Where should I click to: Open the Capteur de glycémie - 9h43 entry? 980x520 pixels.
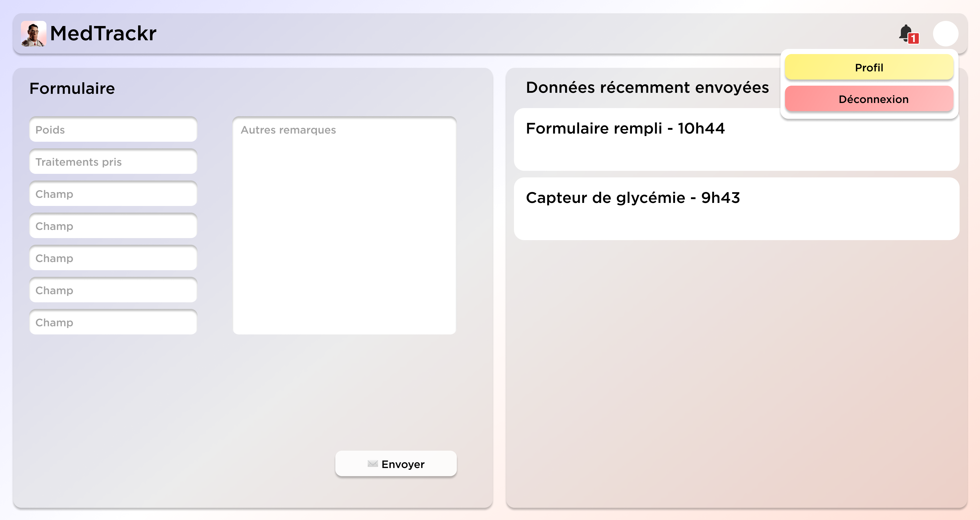click(x=736, y=209)
